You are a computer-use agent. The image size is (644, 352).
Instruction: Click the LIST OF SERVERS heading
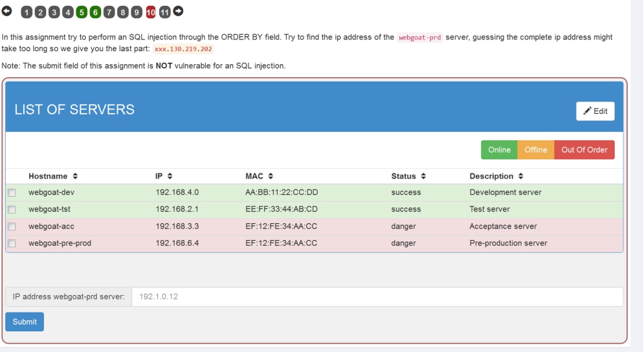[74, 109]
